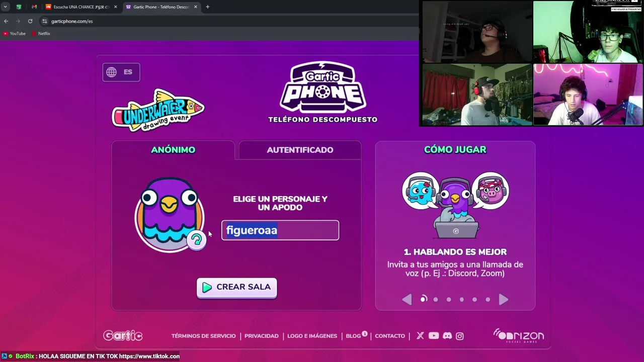The height and width of the screenshot is (362, 644).
Task: Go back in browser history
Action: [6, 21]
